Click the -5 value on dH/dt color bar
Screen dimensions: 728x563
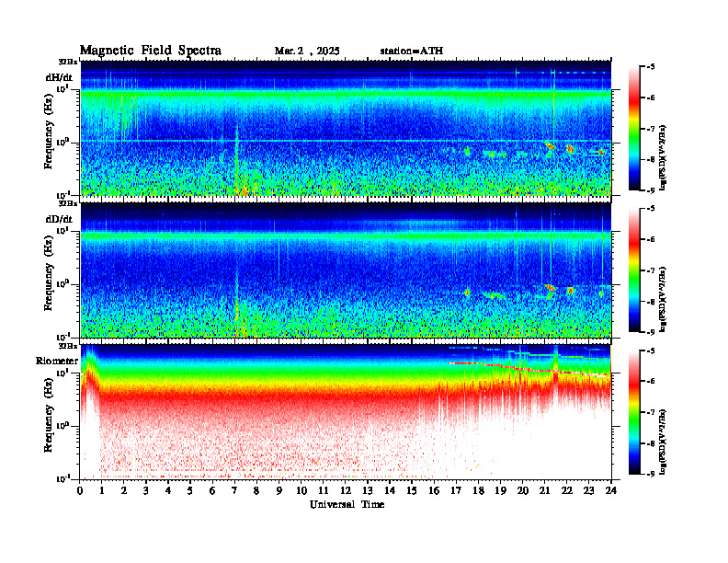click(651, 67)
